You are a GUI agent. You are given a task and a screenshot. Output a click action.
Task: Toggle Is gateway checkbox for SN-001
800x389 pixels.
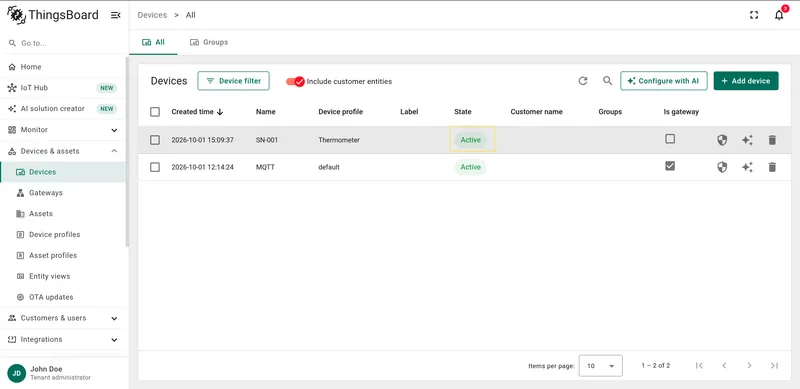point(670,139)
